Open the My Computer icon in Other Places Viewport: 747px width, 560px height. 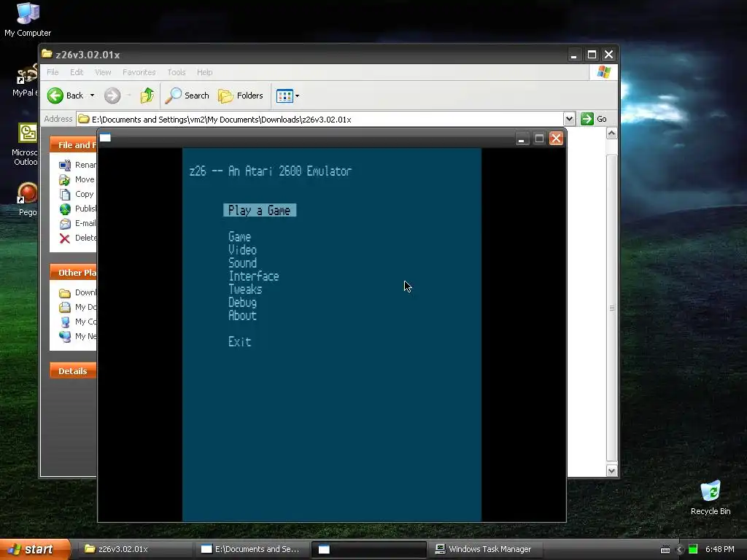pyautogui.click(x=65, y=322)
